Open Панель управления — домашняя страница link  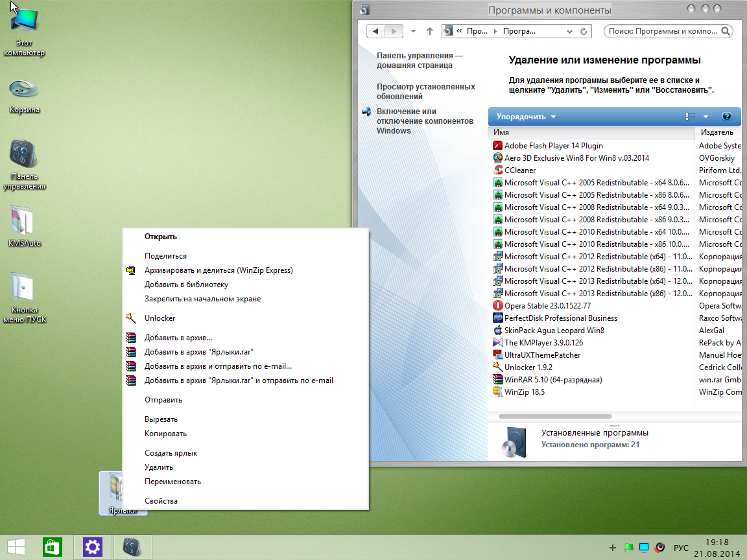[420, 60]
